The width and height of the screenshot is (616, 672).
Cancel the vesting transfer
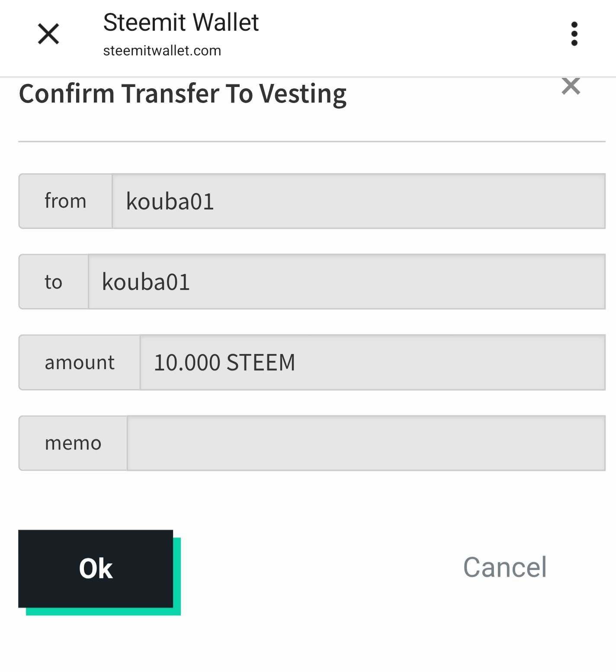pyautogui.click(x=504, y=567)
